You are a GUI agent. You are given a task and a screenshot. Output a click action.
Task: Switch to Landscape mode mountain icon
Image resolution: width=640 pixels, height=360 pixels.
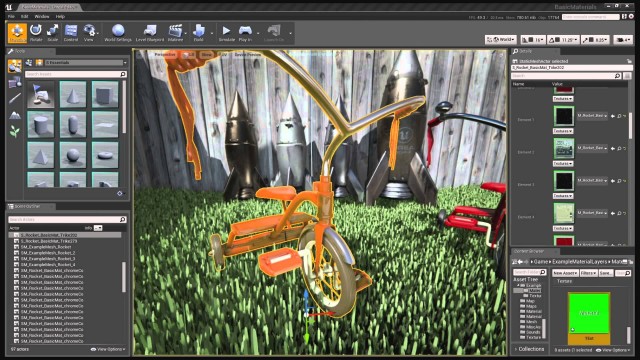pyautogui.click(x=15, y=116)
